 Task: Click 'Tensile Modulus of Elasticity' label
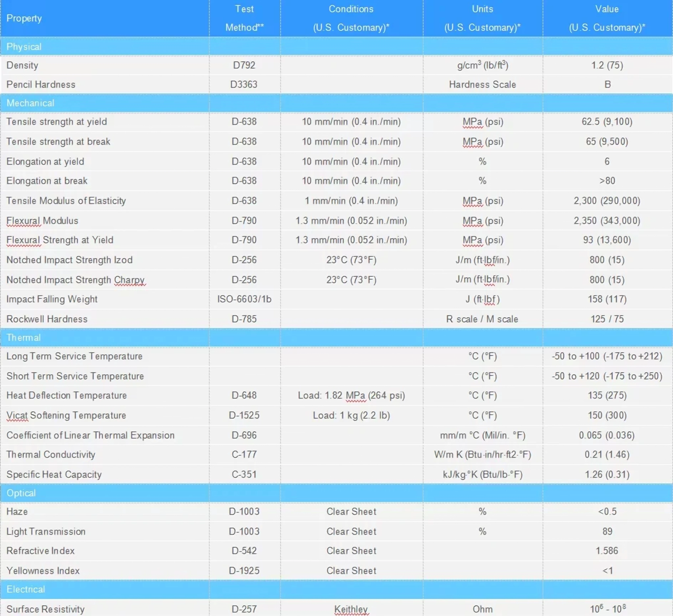pos(66,201)
